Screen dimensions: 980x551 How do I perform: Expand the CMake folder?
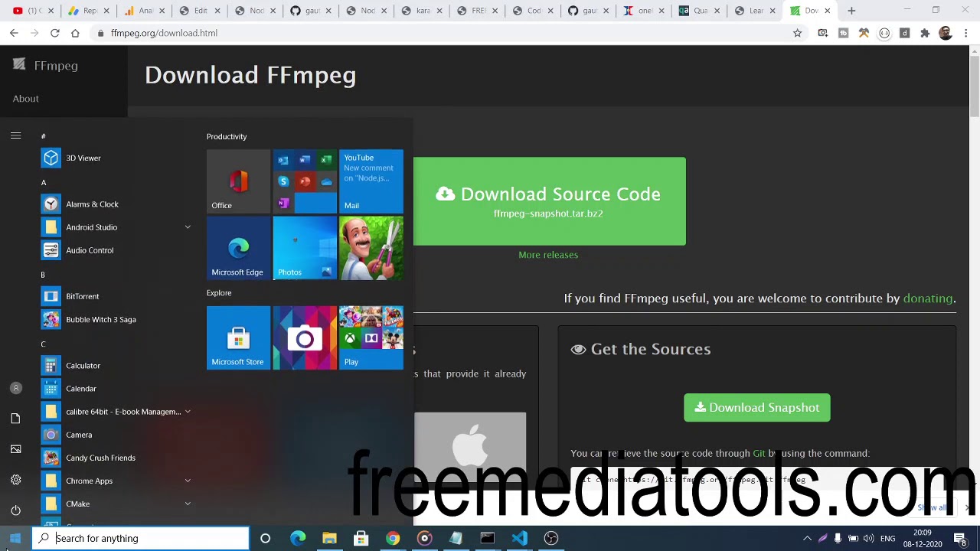click(187, 504)
